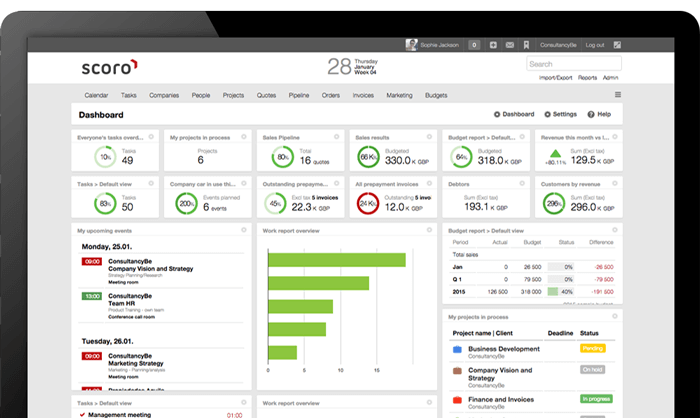This screenshot has height=418, width=700.
Task: Open the bookmark icon in top bar
Action: 526,45
